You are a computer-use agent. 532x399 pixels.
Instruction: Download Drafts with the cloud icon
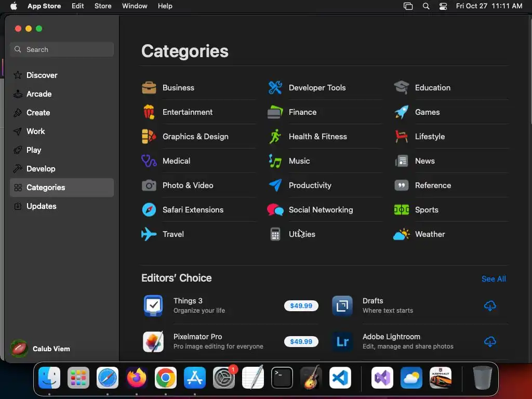(x=490, y=305)
